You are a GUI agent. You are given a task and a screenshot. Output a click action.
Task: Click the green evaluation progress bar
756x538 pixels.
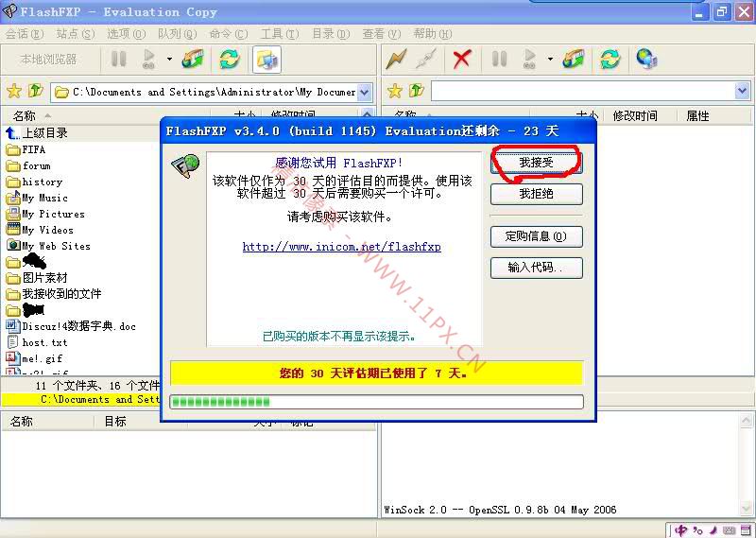point(375,402)
